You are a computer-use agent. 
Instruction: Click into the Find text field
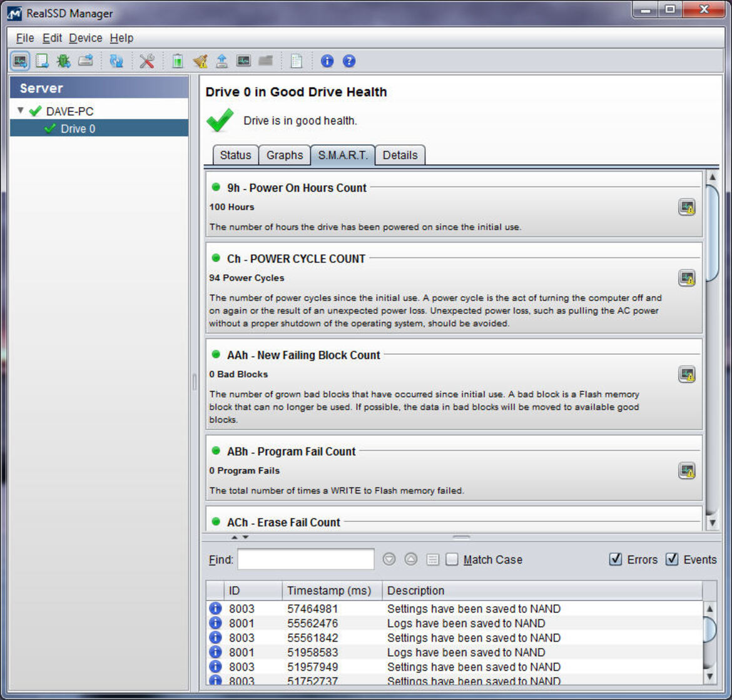pos(306,559)
